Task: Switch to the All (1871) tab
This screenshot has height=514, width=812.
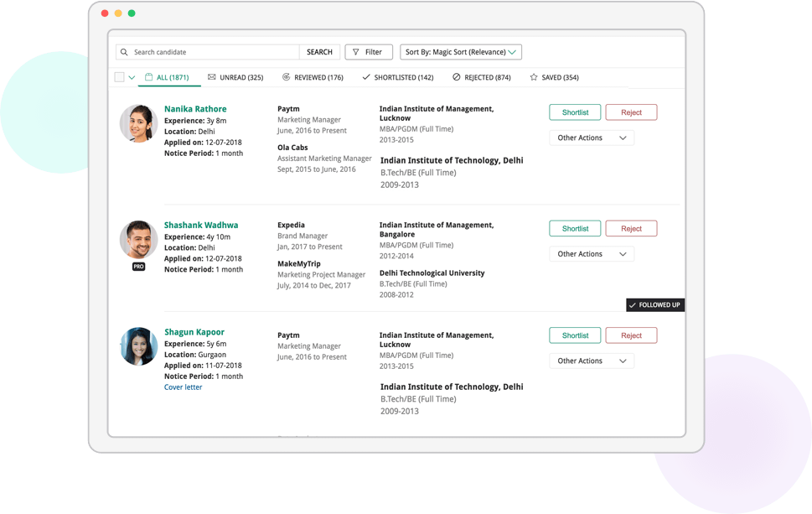Action: (x=172, y=77)
